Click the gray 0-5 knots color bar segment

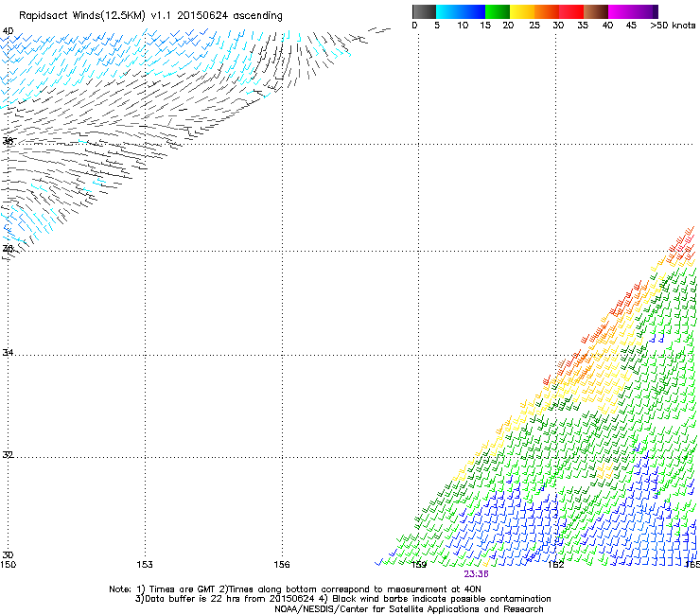(x=424, y=11)
